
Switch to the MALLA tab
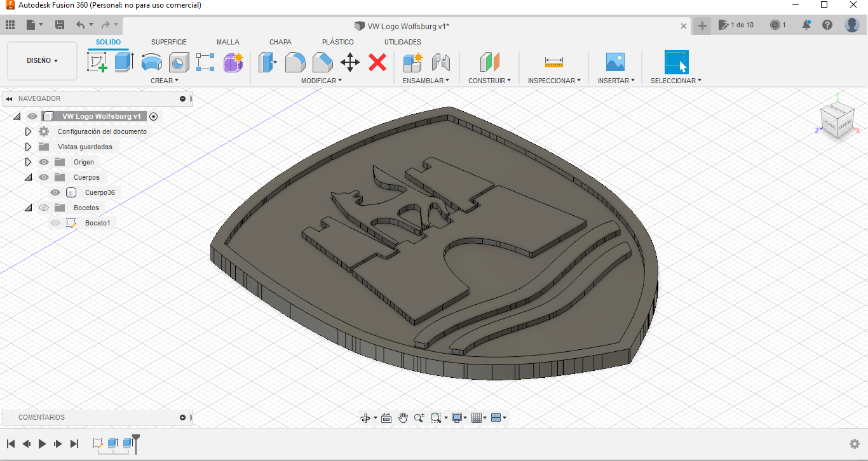228,42
